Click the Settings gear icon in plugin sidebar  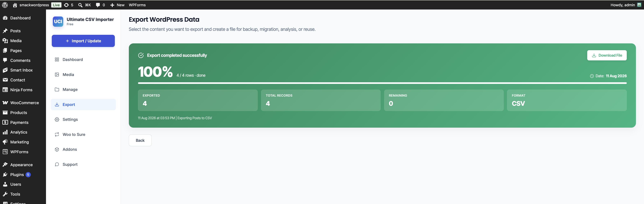click(x=57, y=119)
